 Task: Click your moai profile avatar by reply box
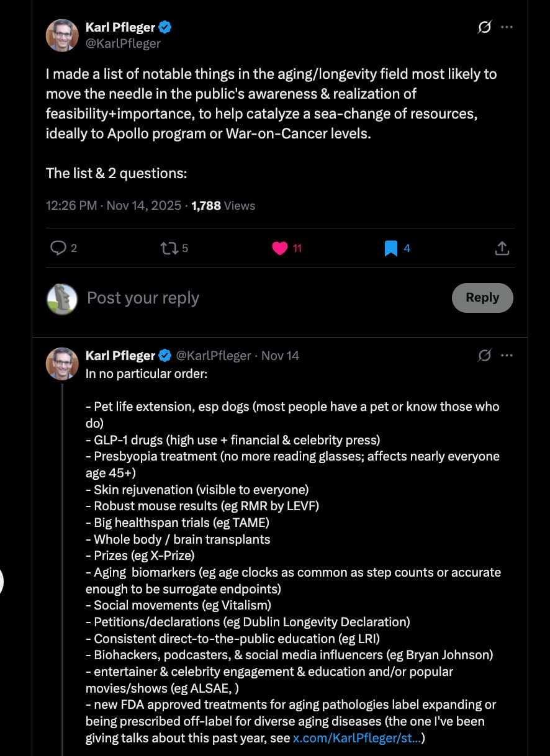pyautogui.click(x=62, y=299)
